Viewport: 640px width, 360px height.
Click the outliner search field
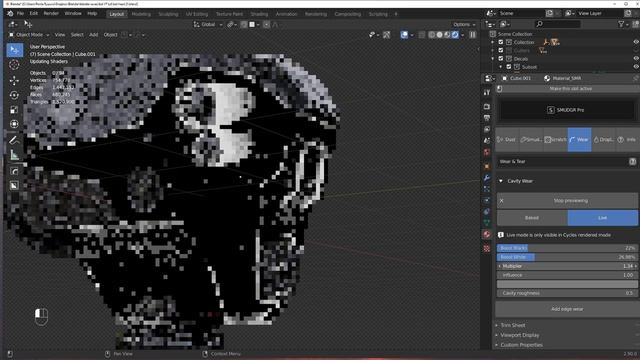(558, 24)
